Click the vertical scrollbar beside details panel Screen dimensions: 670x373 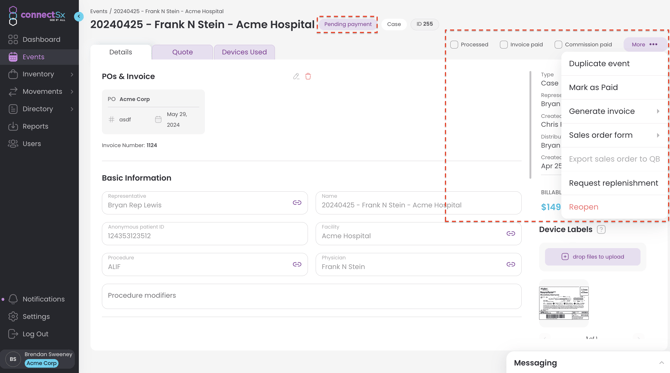pyautogui.click(x=530, y=125)
